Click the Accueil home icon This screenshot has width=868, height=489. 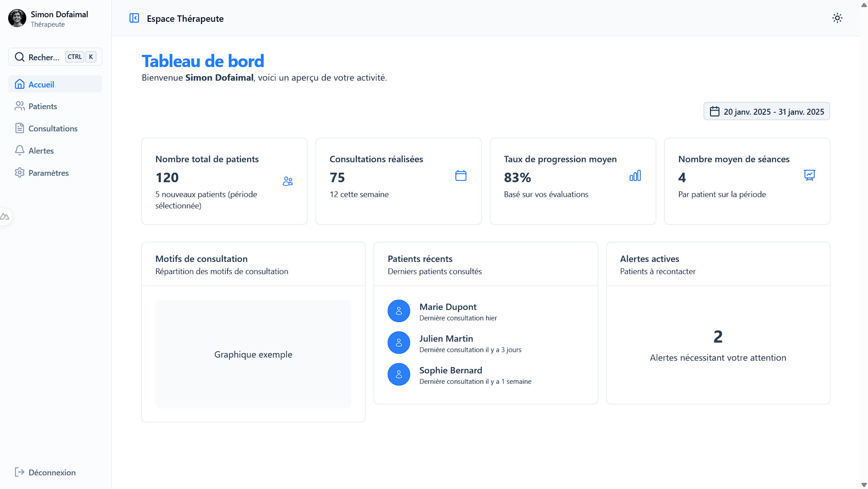coord(19,84)
